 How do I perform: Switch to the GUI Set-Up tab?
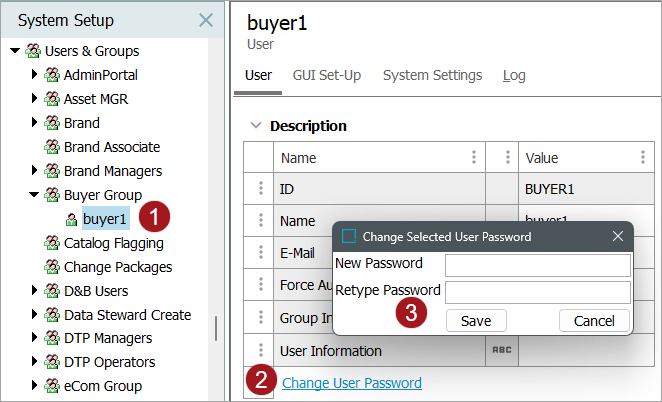[327, 75]
